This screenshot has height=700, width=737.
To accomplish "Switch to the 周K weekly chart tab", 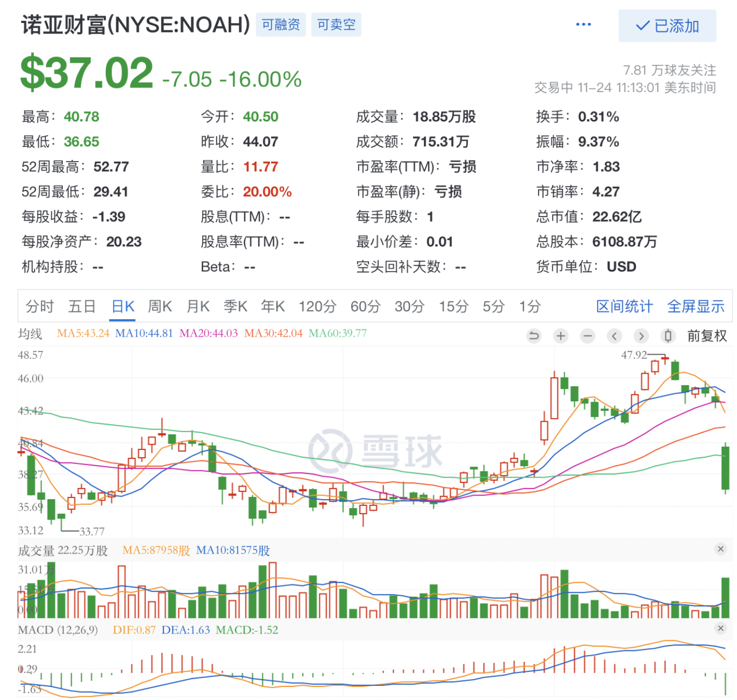I will (160, 307).
